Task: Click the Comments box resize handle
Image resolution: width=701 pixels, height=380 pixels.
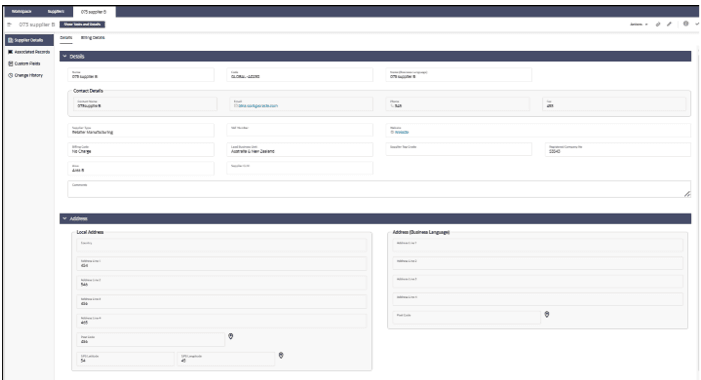Action: click(687, 194)
